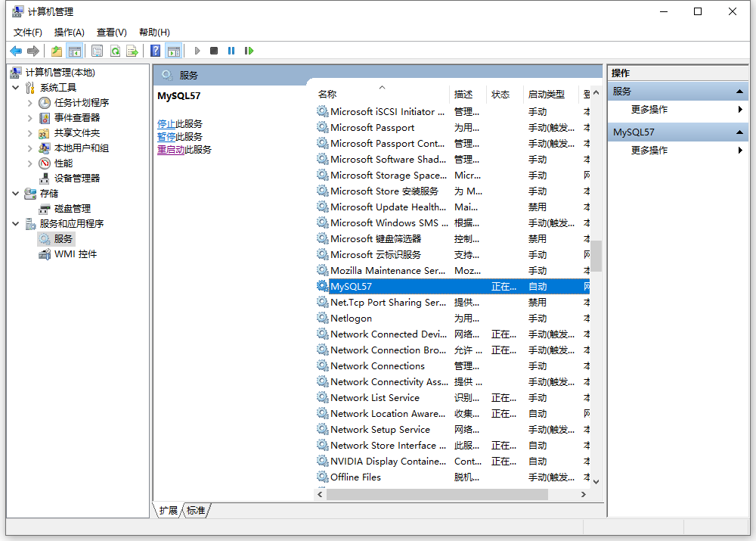Screen dimensions: 756x541
Task: Toggle the Action pane toolbar button
Action: (x=174, y=51)
